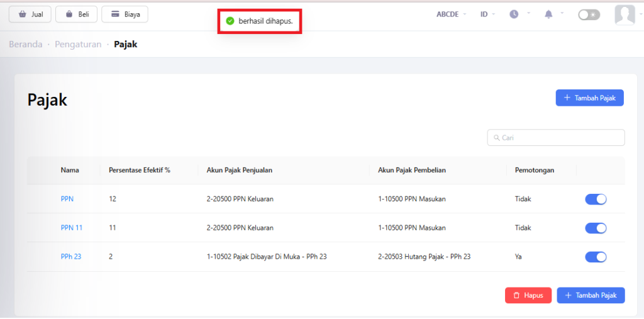Open the PPh 23 tax link
This screenshot has height=319, width=644.
pyautogui.click(x=71, y=257)
